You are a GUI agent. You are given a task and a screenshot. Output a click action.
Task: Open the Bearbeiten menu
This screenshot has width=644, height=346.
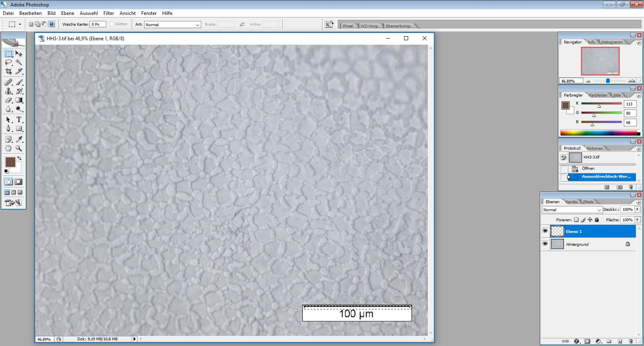pos(31,13)
